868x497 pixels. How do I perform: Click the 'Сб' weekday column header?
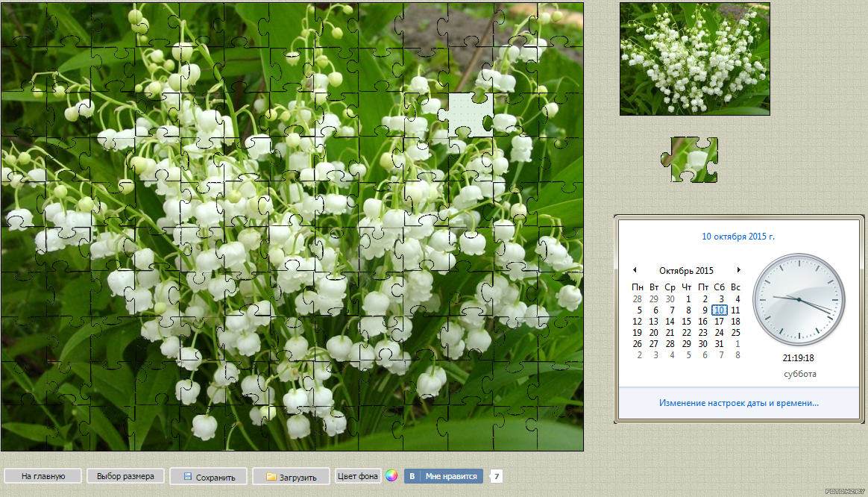719,287
